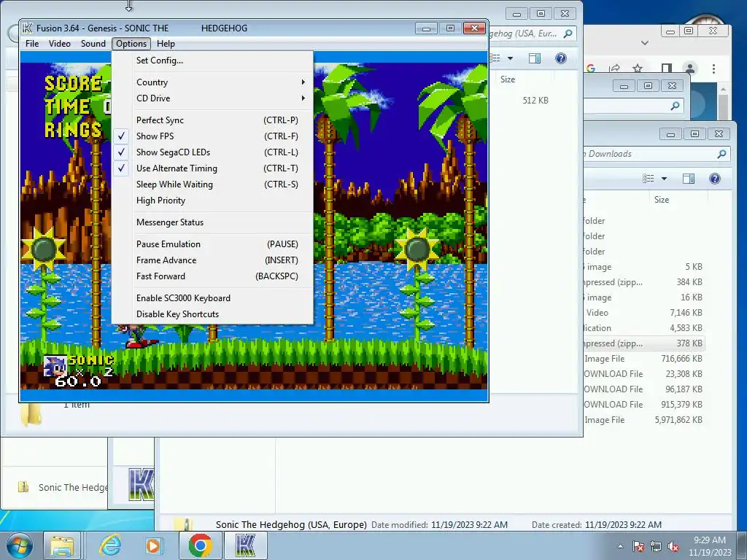
Task: Open view options dropdown in Sonic folder window
Action: coord(510,58)
